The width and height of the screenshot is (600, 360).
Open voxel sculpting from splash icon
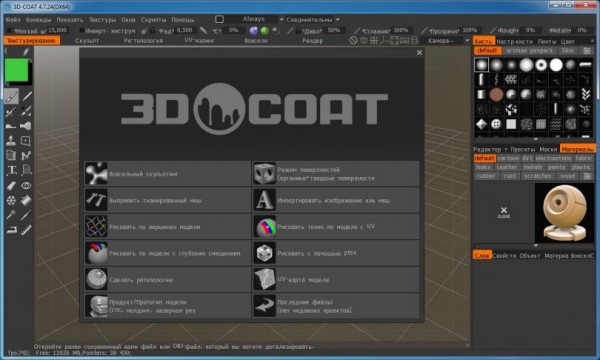click(x=96, y=173)
